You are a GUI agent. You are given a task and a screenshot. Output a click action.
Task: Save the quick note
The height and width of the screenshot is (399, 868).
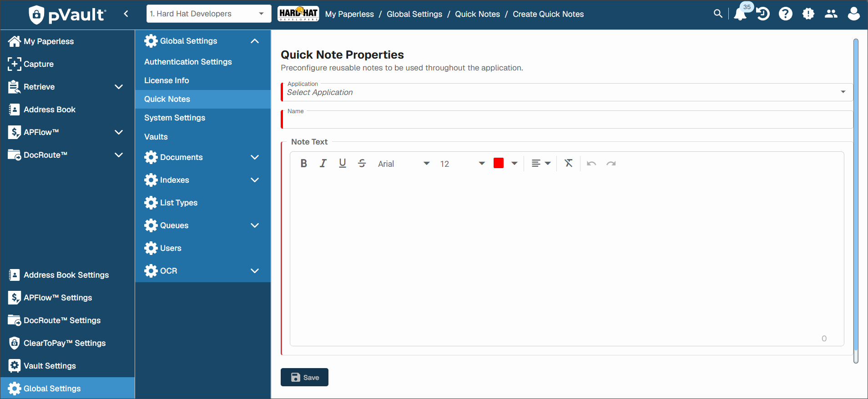tap(304, 377)
